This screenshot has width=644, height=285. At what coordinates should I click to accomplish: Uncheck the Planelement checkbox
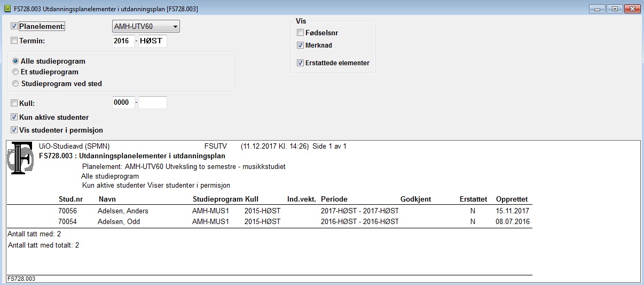tap(14, 26)
